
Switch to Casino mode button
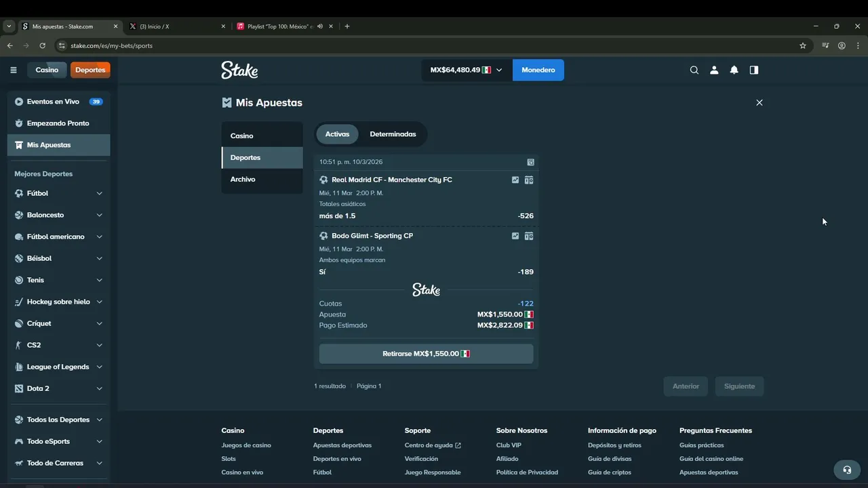tap(47, 70)
